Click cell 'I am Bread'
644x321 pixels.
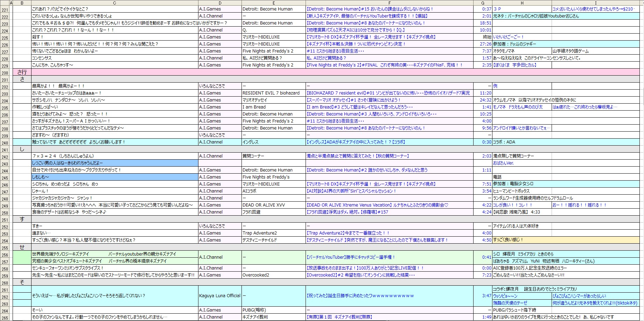(274, 107)
